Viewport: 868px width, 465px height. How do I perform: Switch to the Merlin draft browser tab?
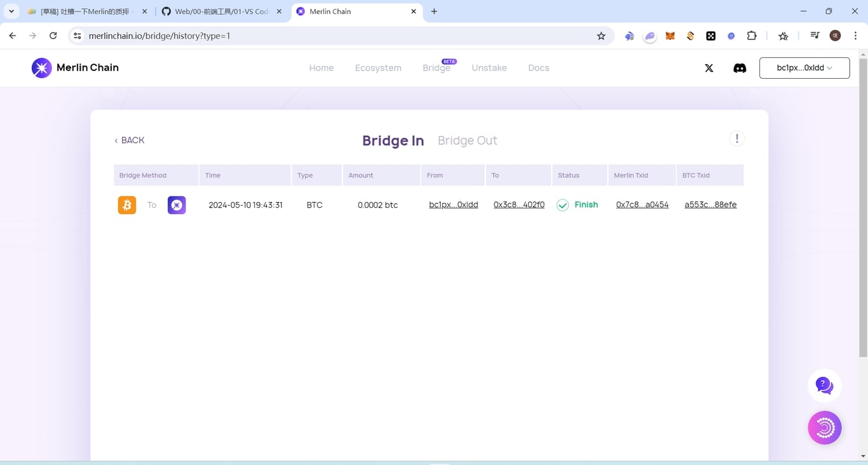87,11
